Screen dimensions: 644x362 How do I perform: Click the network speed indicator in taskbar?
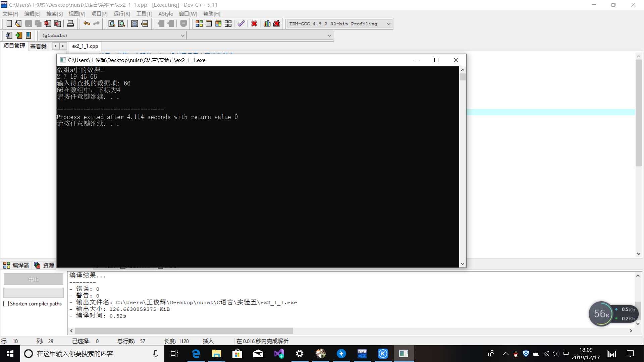pyautogui.click(x=624, y=314)
